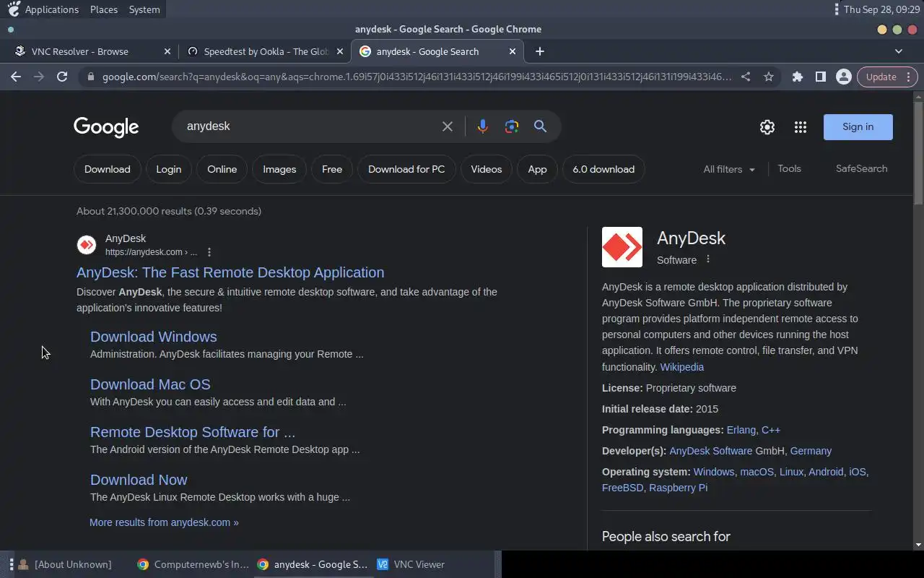Close the VNC Resolver tab

point(167,51)
